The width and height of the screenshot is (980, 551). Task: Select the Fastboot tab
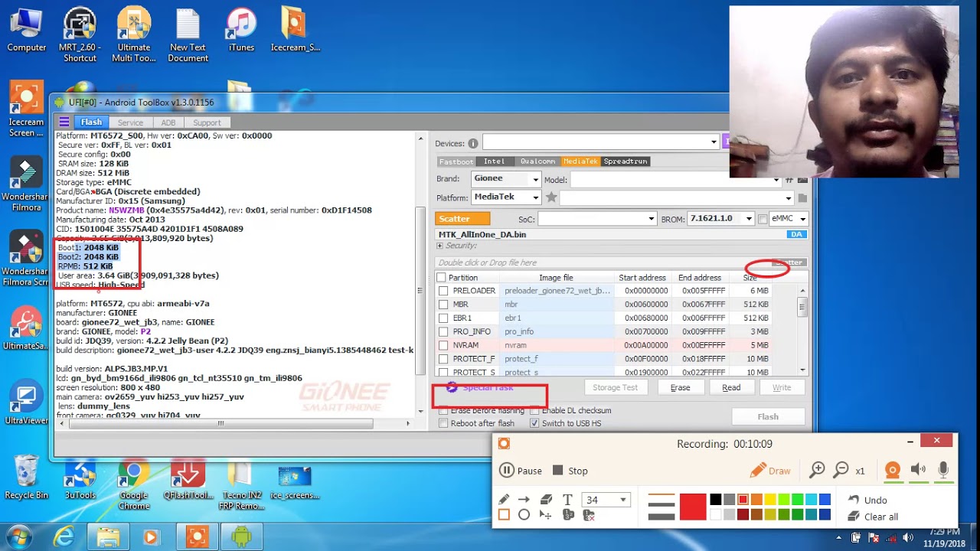pyautogui.click(x=456, y=161)
